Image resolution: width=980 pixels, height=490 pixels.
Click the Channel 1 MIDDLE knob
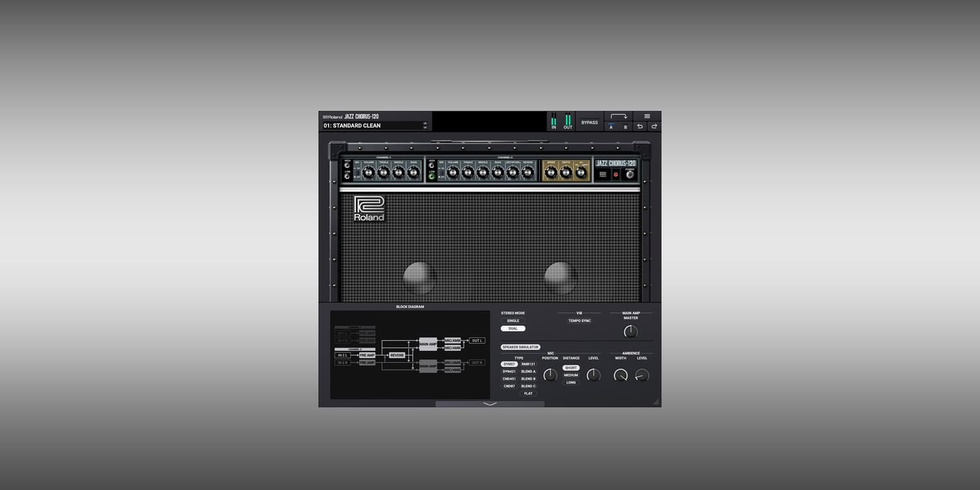coord(398,173)
